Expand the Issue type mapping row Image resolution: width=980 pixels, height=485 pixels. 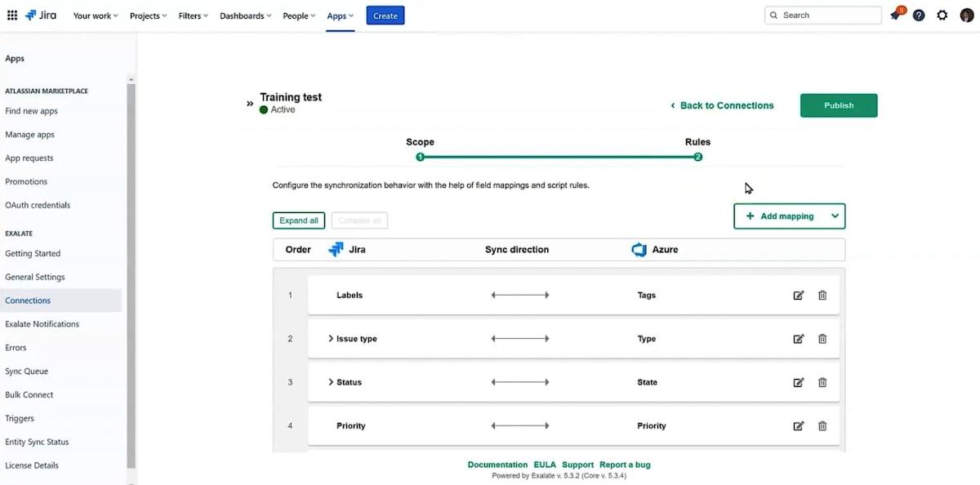[331, 338]
